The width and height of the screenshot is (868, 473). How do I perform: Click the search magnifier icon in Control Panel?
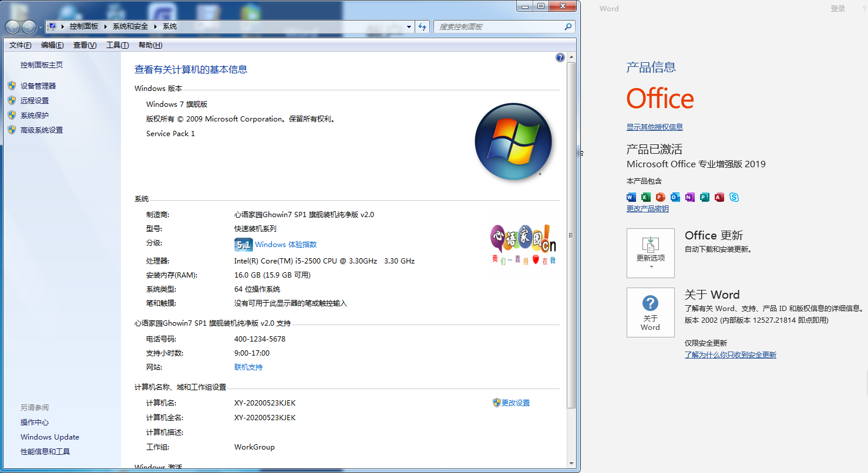[x=568, y=26]
